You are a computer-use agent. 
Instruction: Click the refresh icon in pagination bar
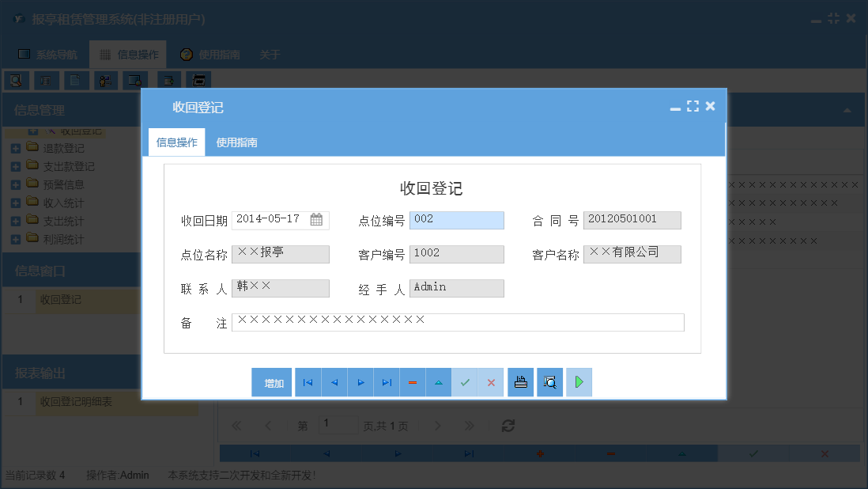(x=508, y=425)
